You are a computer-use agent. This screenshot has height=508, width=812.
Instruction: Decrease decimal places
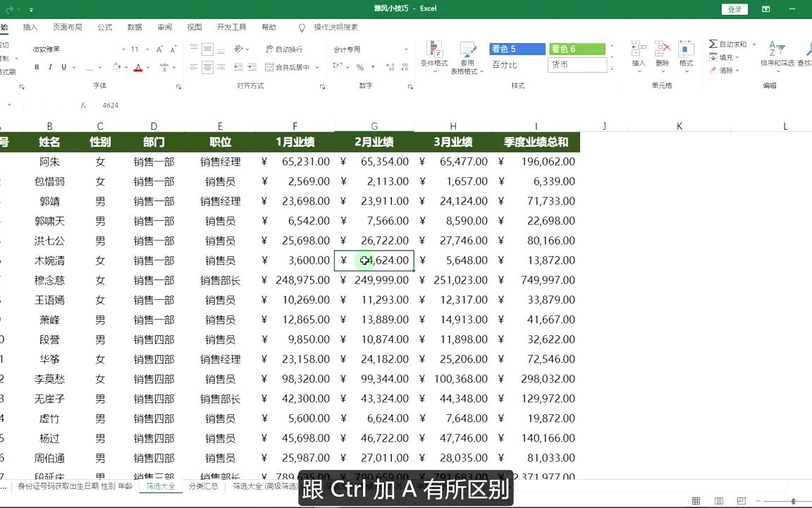[405, 68]
